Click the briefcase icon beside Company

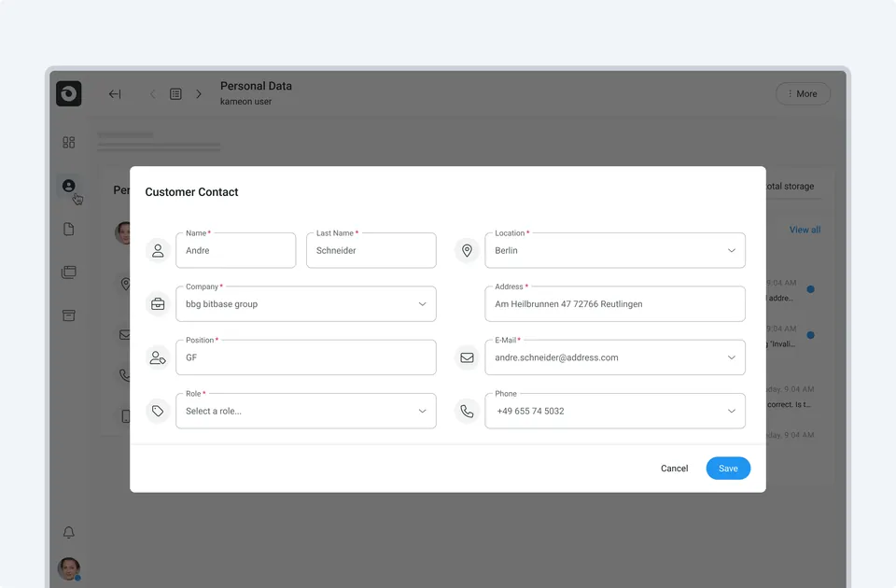[x=158, y=304]
